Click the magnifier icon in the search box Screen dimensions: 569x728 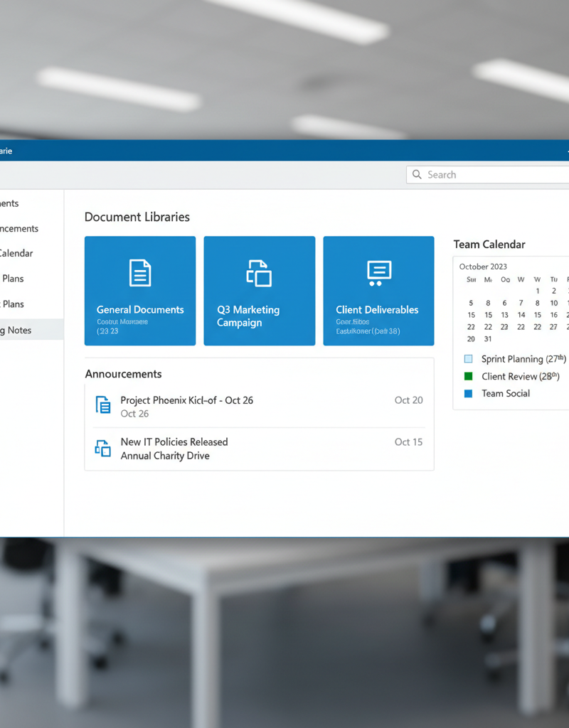(417, 175)
